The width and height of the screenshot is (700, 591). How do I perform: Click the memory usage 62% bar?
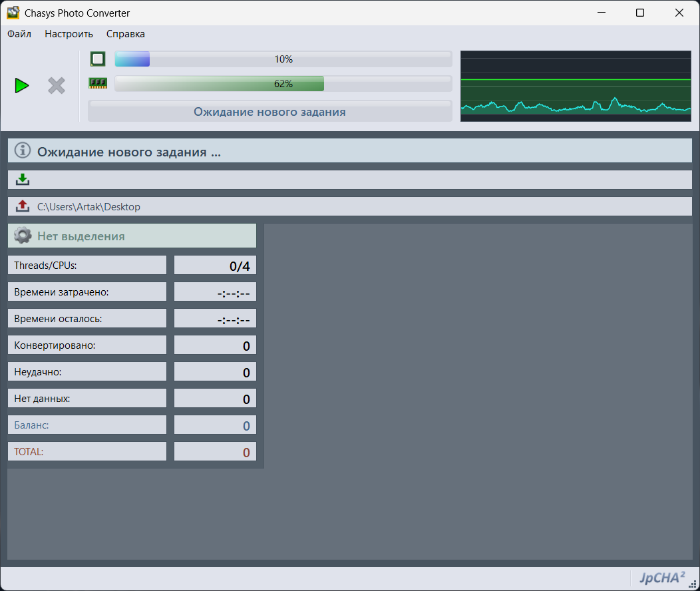[283, 83]
